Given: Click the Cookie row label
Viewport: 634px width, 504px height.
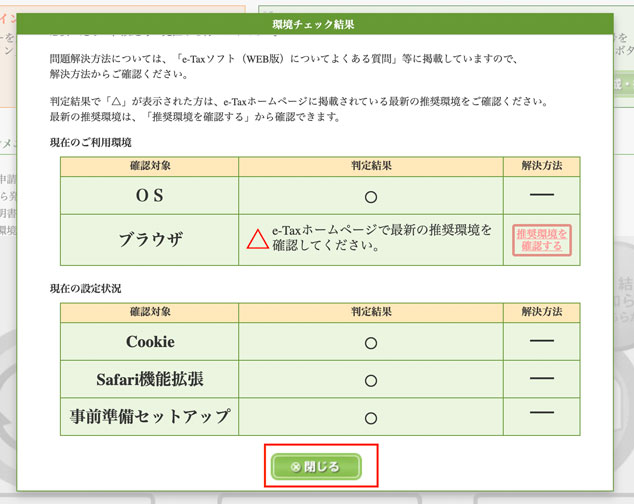Looking at the screenshot, I should coord(150,342).
